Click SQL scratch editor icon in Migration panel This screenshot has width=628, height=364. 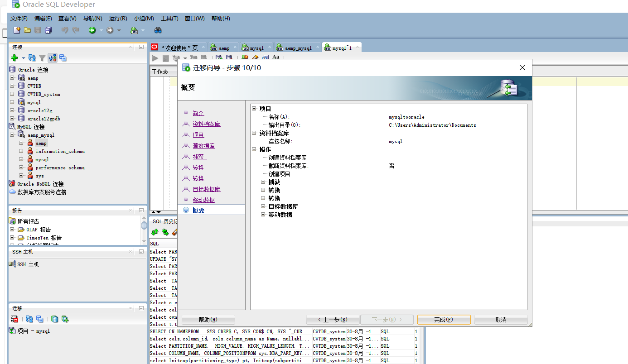(14, 319)
